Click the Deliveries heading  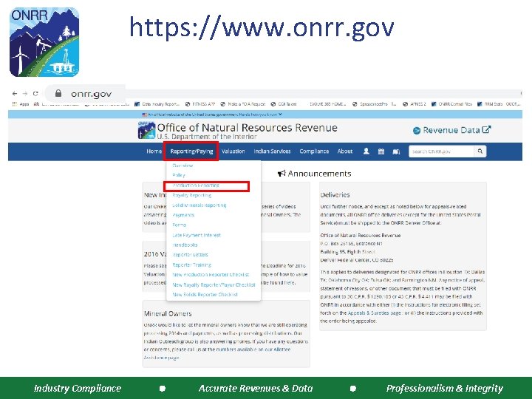point(335,195)
